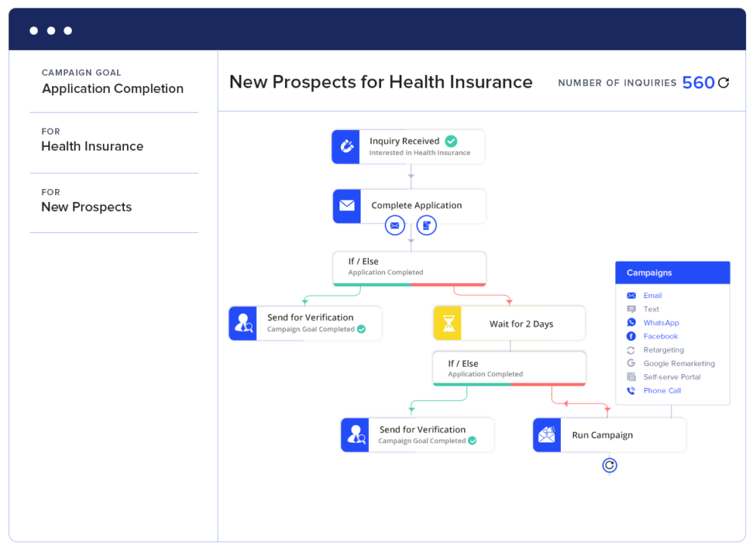
Task: Select Retargeting from the Campaigns list
Action: (661, 349)
